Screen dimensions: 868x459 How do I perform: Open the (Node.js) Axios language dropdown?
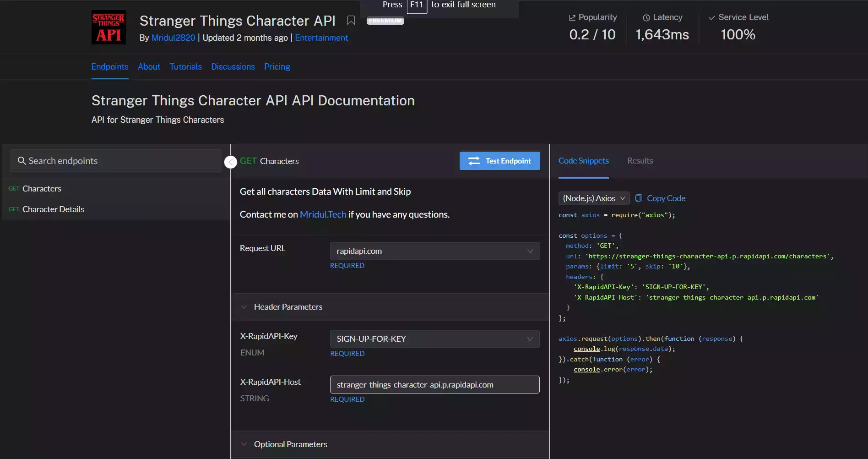coord(594,198)
